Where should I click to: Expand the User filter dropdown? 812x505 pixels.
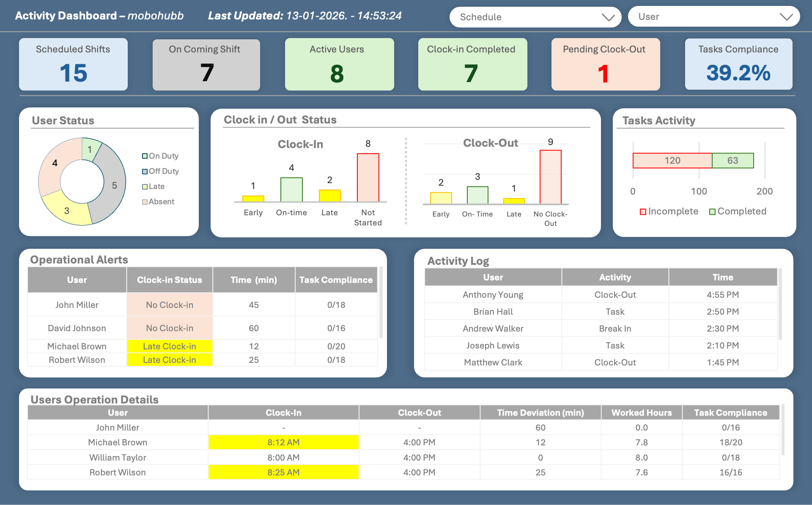click(713, 17)
